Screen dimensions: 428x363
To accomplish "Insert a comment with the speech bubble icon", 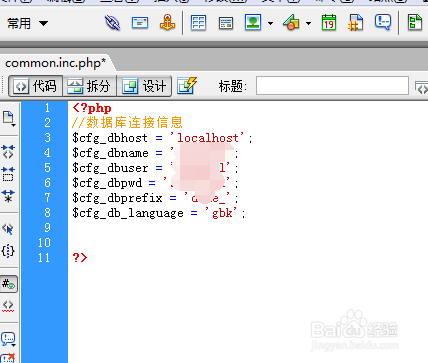I will (383, 22).
